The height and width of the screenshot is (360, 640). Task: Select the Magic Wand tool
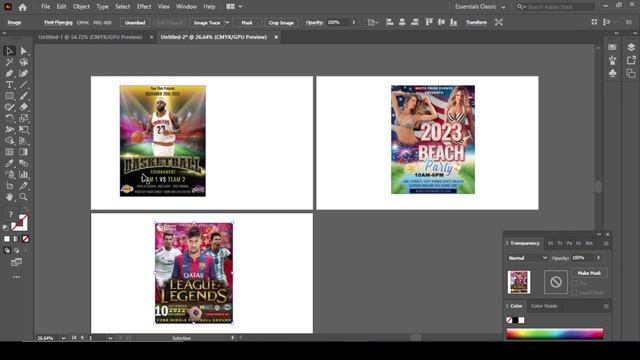click(x=9, y=62)
